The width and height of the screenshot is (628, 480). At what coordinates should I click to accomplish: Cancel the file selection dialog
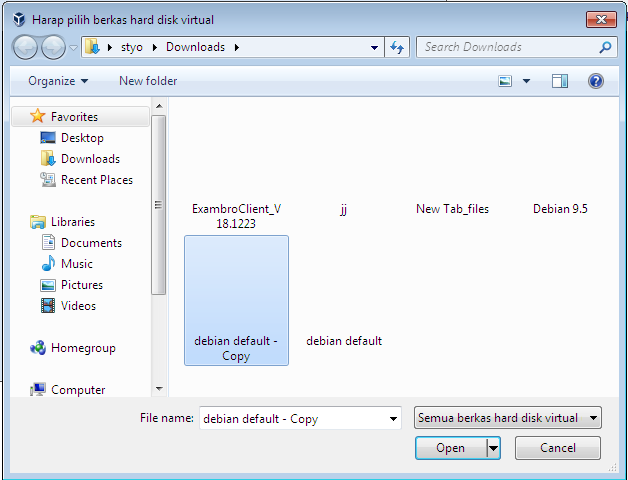point(558,448)
